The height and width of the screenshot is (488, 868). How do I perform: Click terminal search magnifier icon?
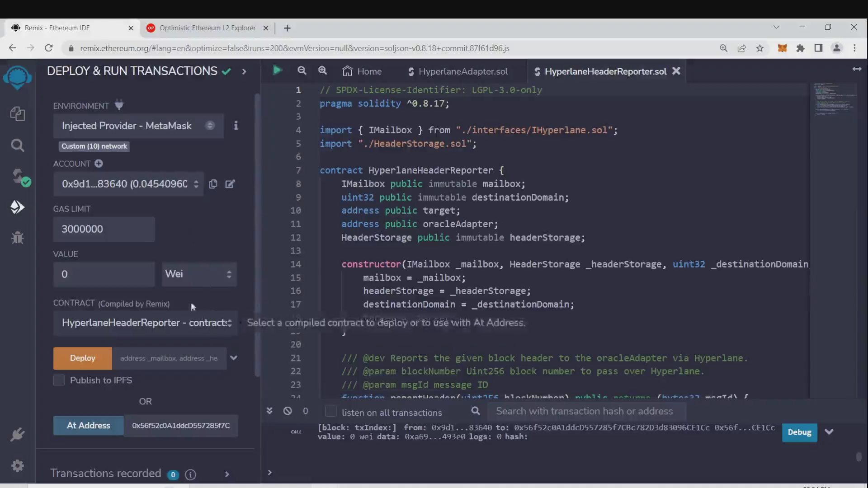coord(476,411)
